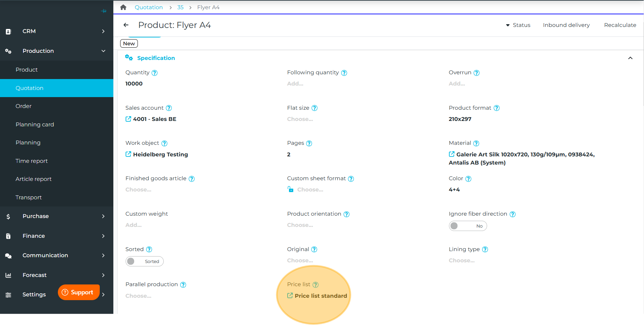
Task: Click the help icon beside Price list
Action: [x=316, y=284]
